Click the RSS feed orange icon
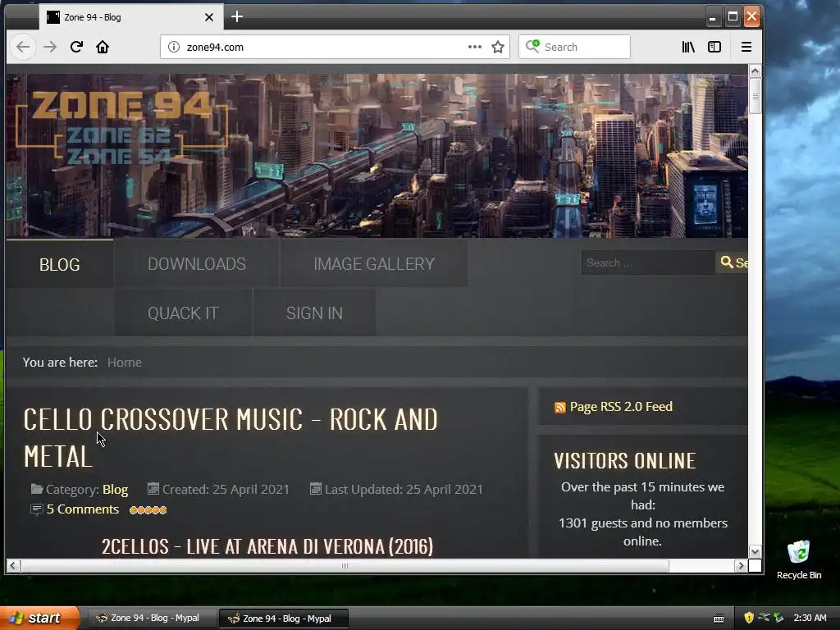Image resolution: width=840 pixels, height=630 pixels. pos(559,408)
